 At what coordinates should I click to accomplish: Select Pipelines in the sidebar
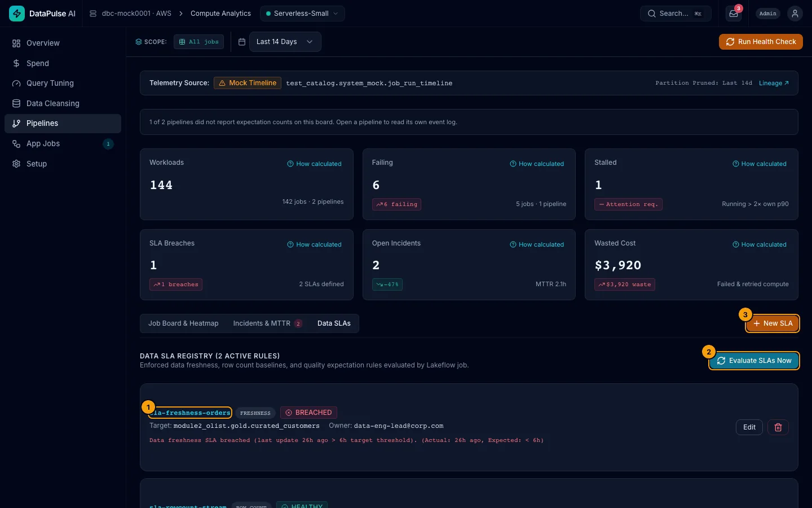pyautogui.click(x=63, y=123)
